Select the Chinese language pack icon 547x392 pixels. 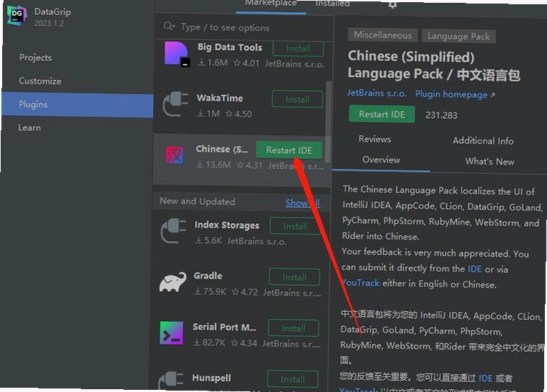click(x=175, y=155)
